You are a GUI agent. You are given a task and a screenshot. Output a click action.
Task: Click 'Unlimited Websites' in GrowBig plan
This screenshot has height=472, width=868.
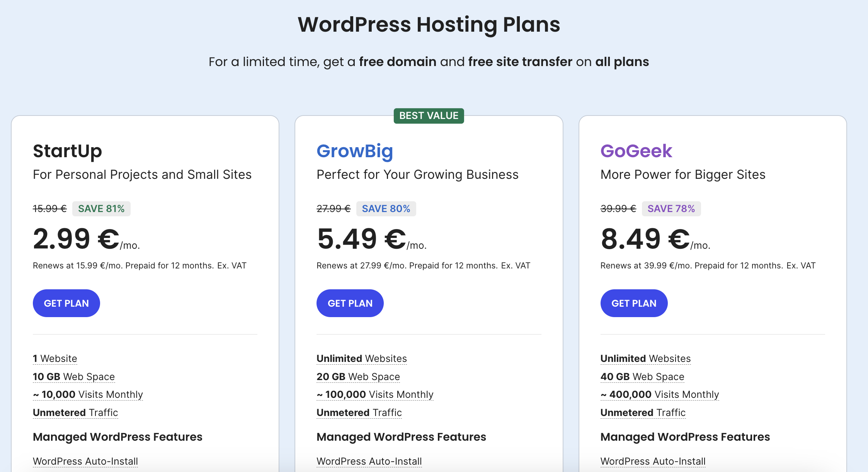click(x=362, y=358)
